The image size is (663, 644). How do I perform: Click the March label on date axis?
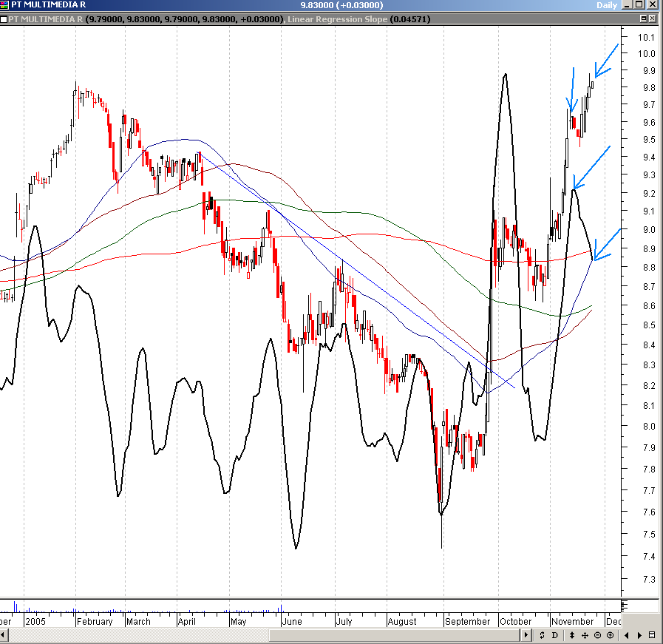point(138,622)
